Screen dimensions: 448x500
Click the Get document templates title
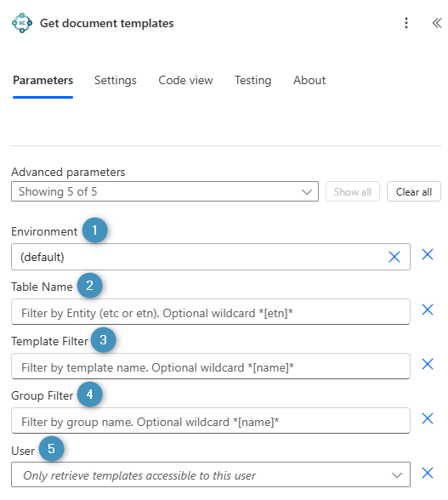coord(107,23)
